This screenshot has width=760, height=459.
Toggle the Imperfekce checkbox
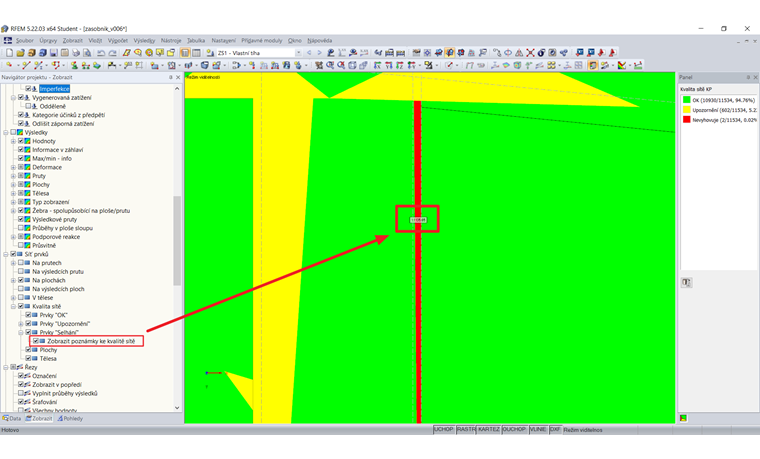click(28, 89)
